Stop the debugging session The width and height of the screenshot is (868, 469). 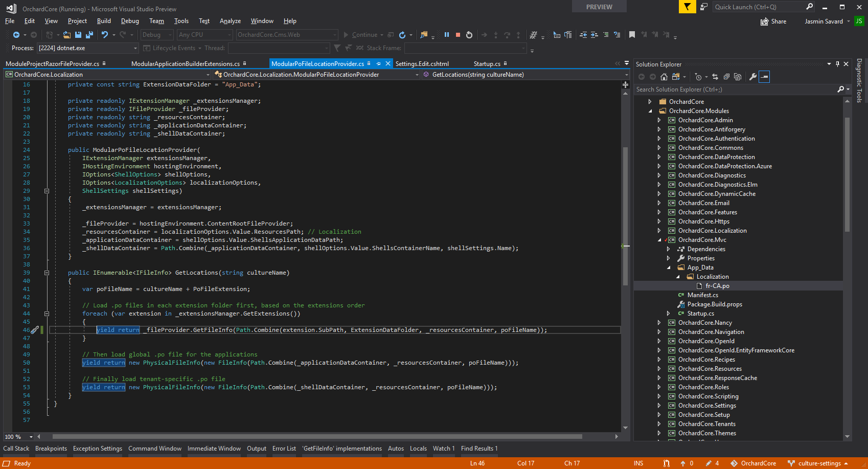click(x=458, y=34)
